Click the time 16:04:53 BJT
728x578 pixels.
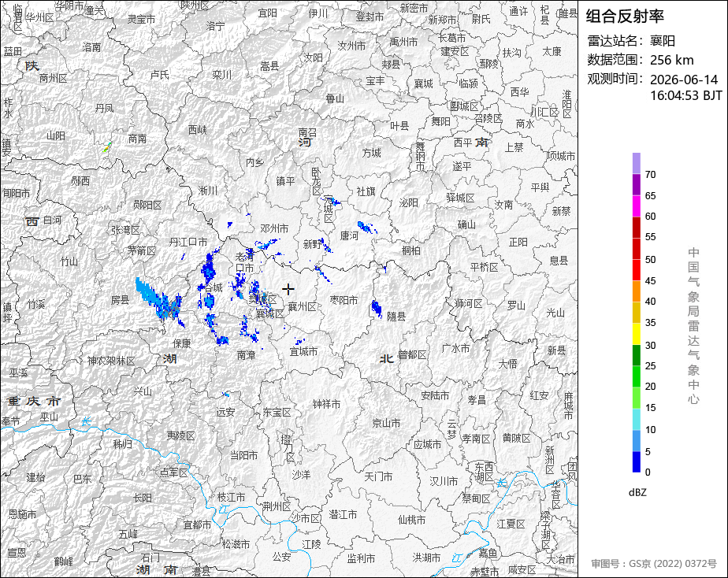coord(685,95)
